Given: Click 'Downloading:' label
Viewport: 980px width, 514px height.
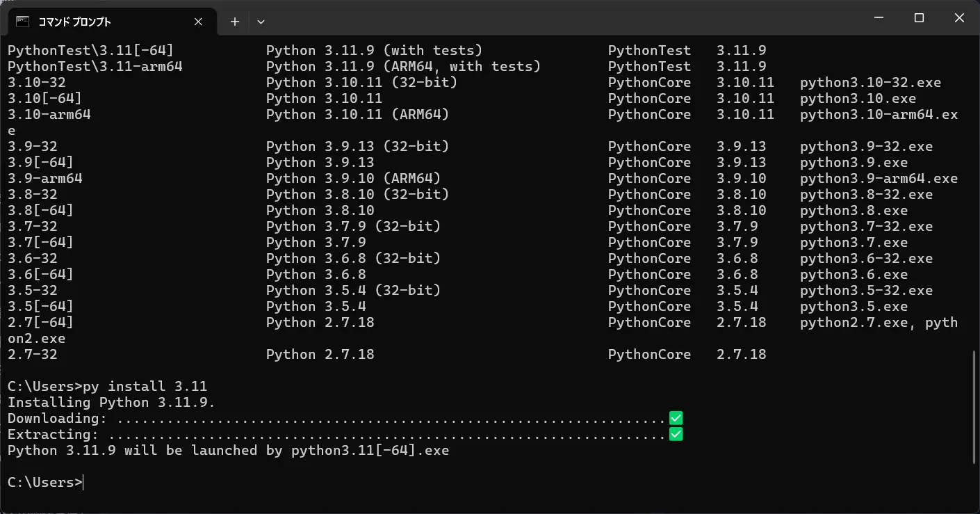Looking at the screenshot, I should pyautogui.click(x=57, y=418).
